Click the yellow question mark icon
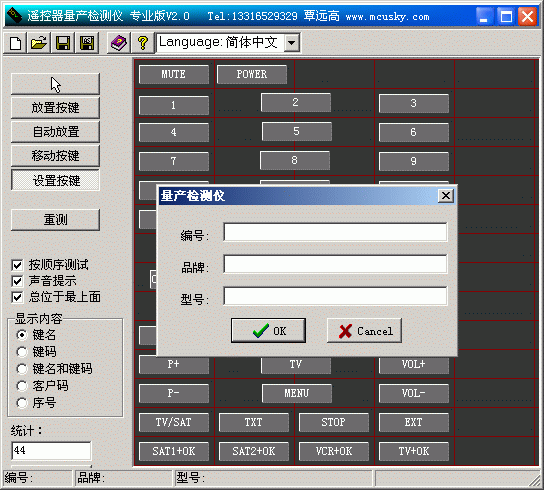 [x=143, y=43]
